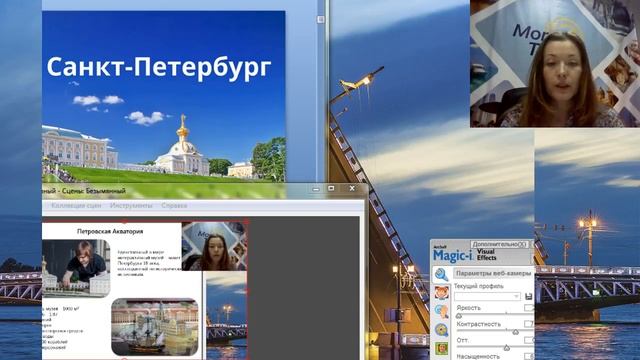Click the large webcam video overlay
640x360 pixels.
coord(555,64)
